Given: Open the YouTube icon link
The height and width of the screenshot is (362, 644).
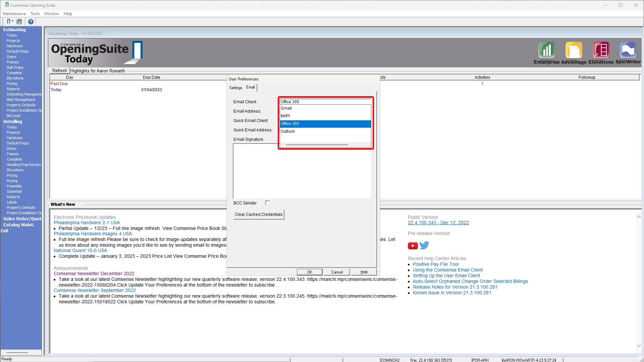Looking at the screenshot, I should click(x=413, y=246).
